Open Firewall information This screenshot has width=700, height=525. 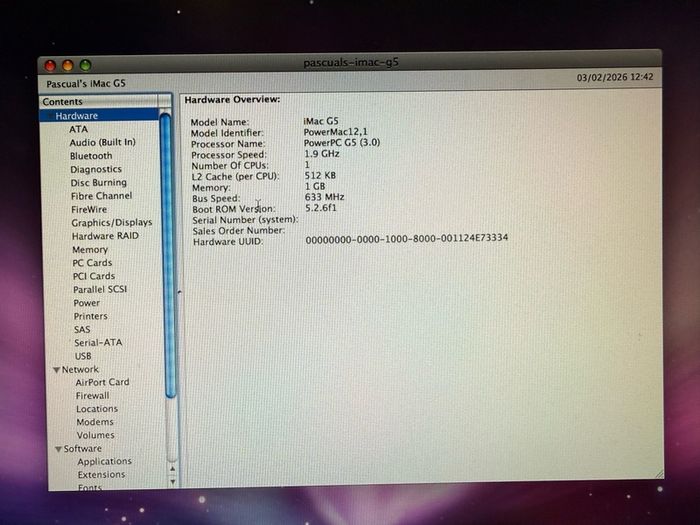click(x=92, y=396)
